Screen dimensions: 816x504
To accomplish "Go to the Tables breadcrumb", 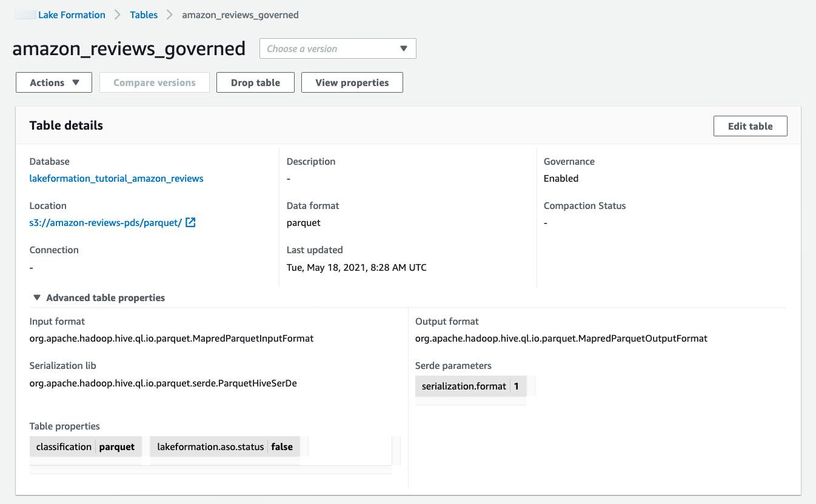I will pos(144,15).
